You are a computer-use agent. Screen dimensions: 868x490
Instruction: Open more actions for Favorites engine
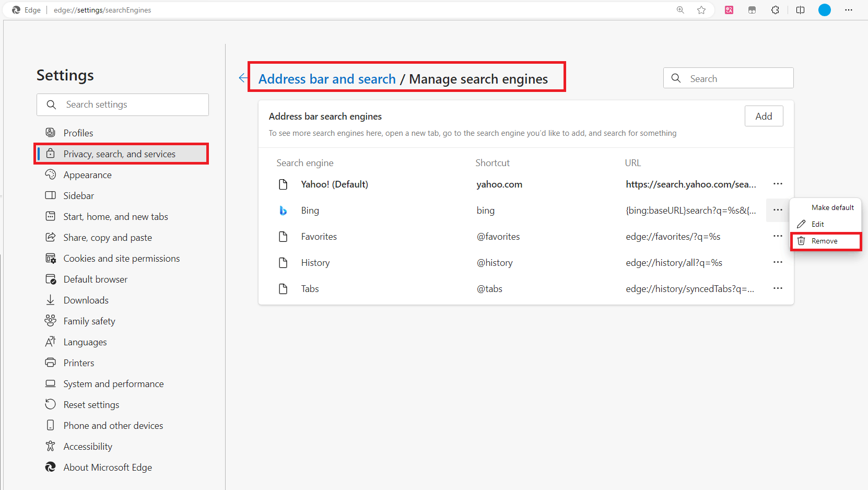point(778,236)
